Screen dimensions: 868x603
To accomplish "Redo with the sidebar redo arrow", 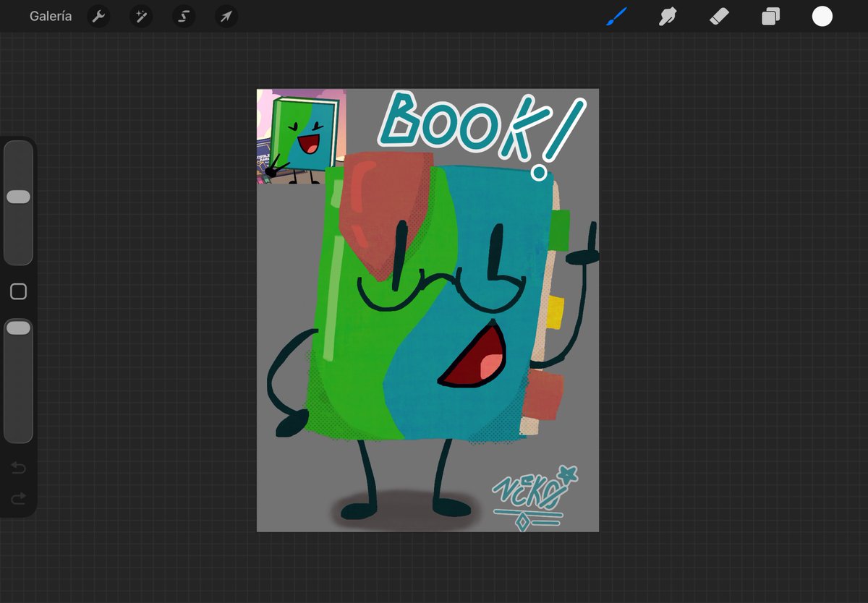I will tap(19, 498).
